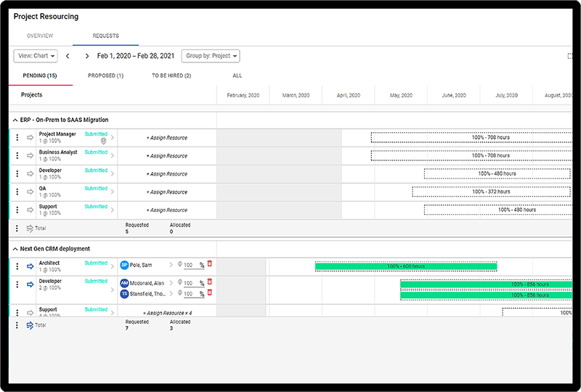Open kebab menu for ERP Support row
Viewport: 581px width, 392px height.
click(17, 210)
